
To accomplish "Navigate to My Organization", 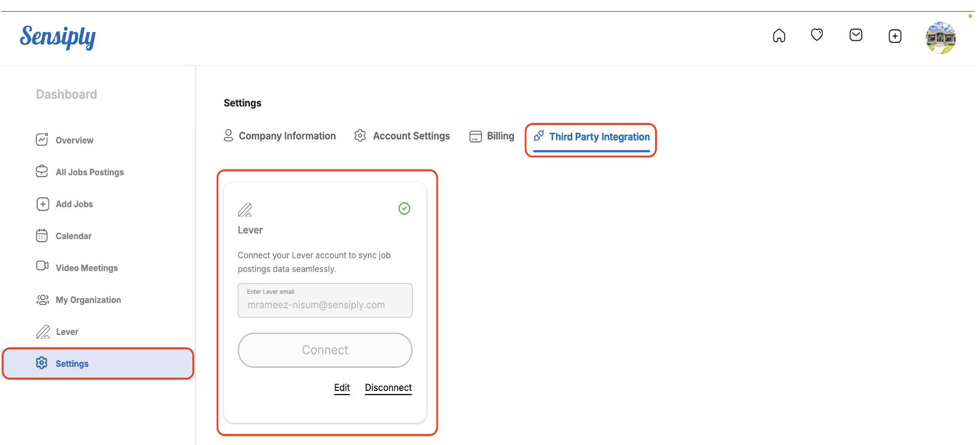I will 88,300.
